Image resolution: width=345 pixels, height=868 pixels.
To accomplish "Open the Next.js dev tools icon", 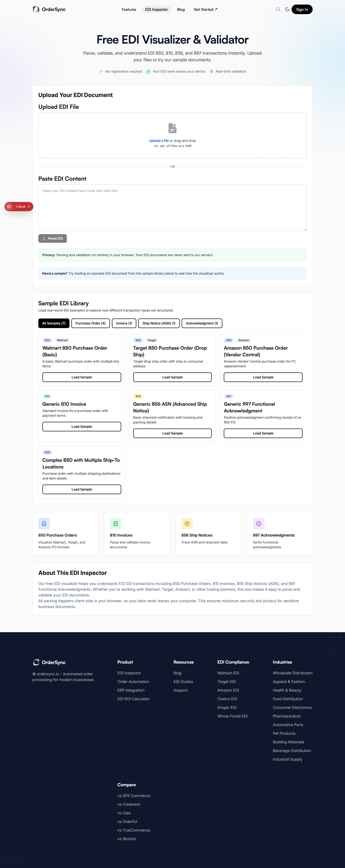I will (x=9, y=207).
